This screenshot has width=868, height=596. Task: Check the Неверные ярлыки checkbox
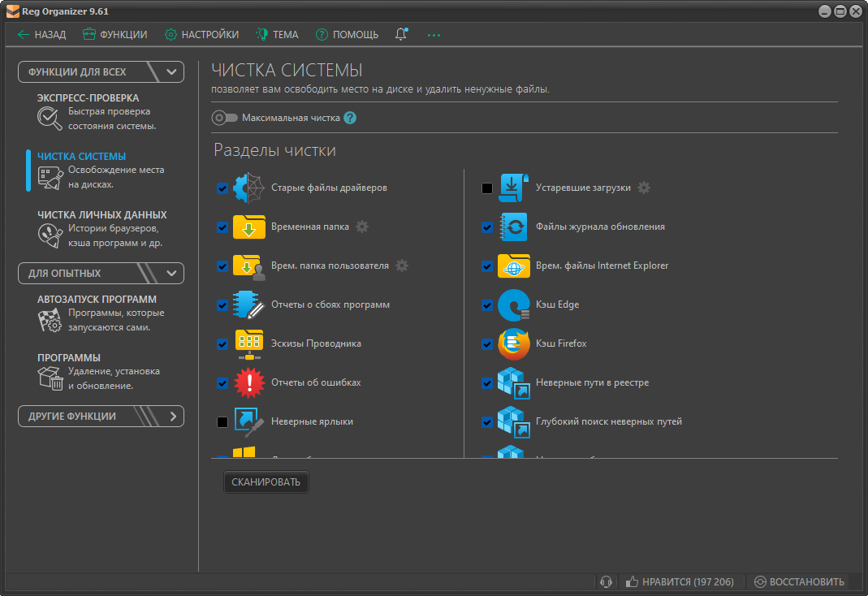[222, 422]
